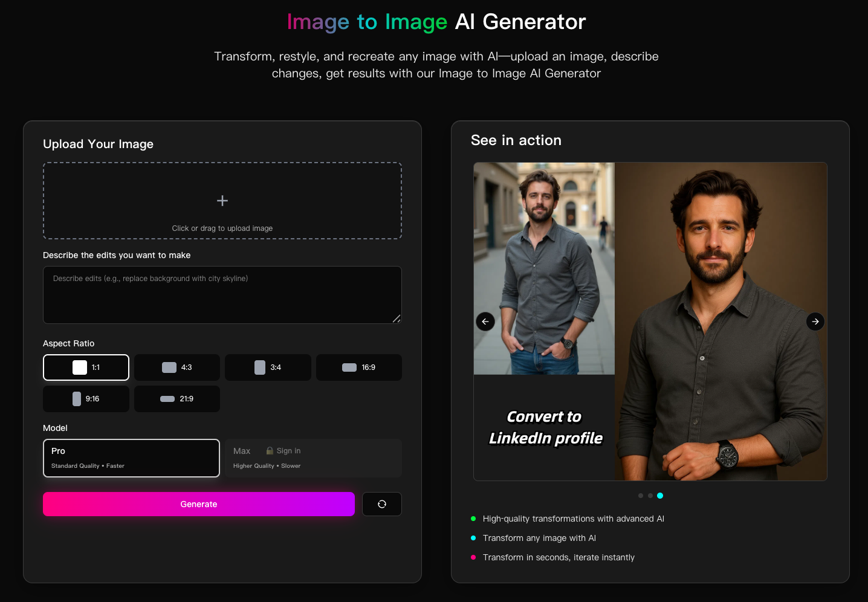This screenshot has height=602, width=868.
Task: Select the 4:3 aspect ratio
Action: coord(177,367)
